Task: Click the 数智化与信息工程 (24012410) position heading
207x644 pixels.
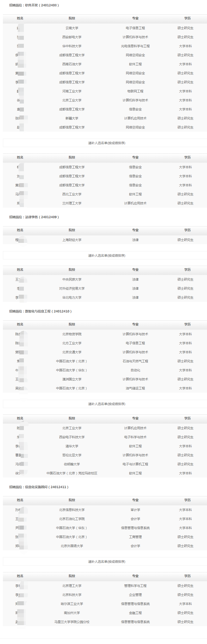Action: [40, 311]
